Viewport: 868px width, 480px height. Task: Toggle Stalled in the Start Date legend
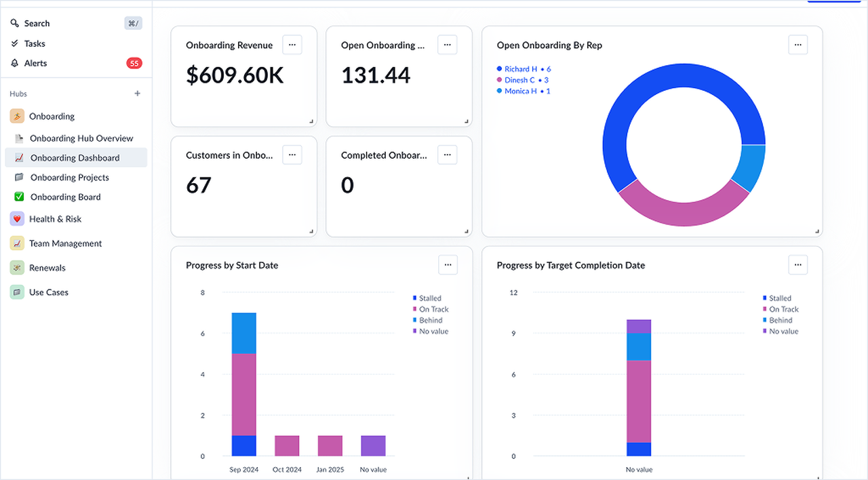427,298
